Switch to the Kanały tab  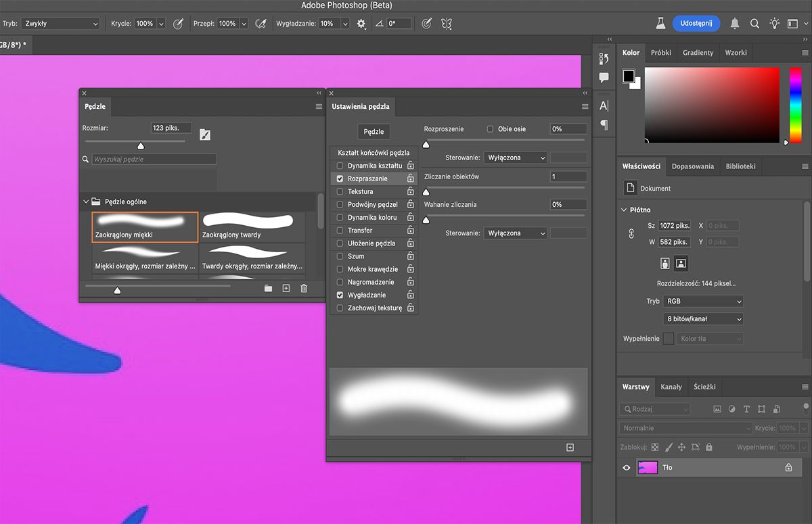coord(671,387)
